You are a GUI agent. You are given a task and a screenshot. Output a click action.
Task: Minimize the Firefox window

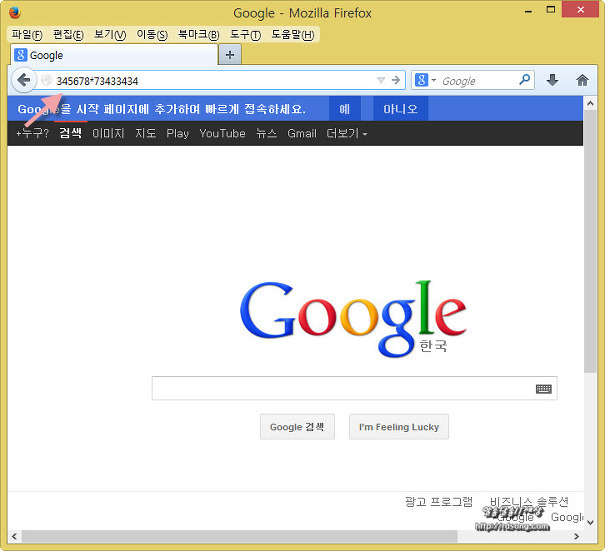[529, 11]
